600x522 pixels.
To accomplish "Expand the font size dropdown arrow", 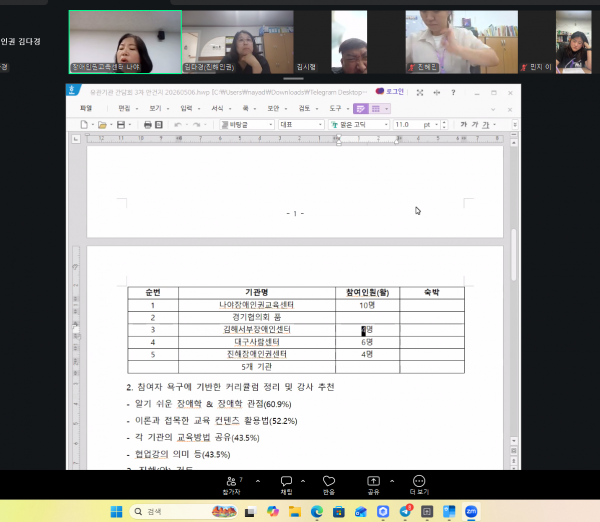I will coord(437,125).
